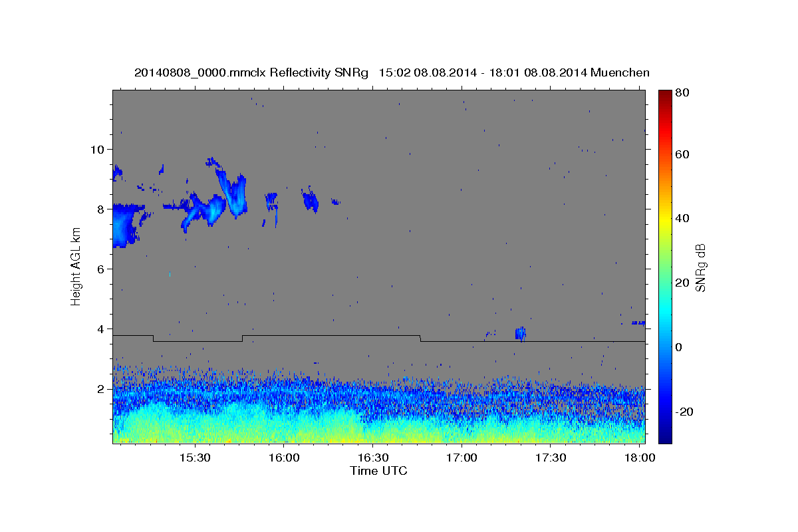Click the colorbar value 20 (positive)

click(x=682, y=283)
